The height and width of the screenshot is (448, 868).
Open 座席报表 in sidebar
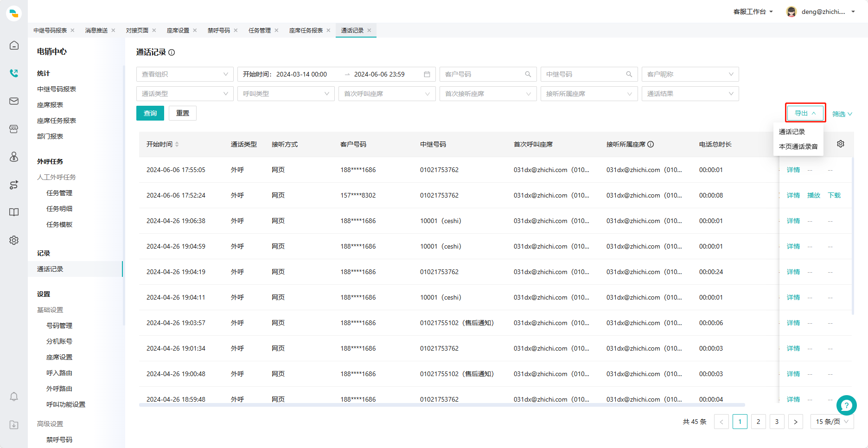50,105
